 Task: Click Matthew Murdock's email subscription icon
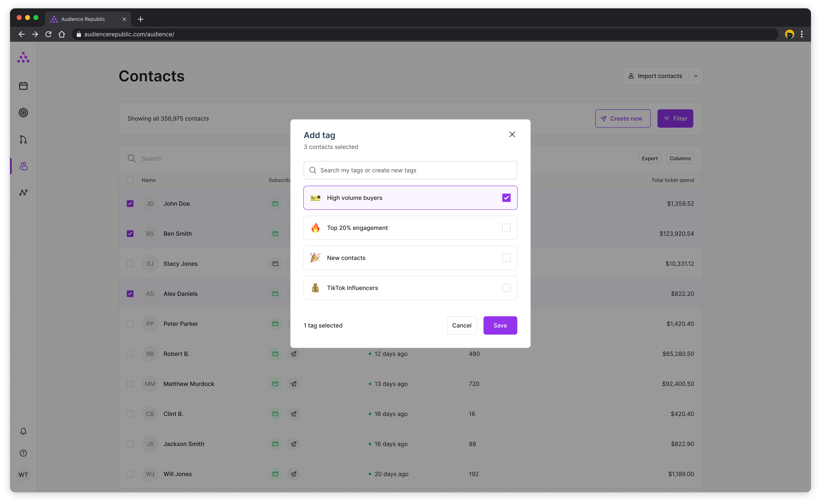pyautogui.click(x=275, y=384)
